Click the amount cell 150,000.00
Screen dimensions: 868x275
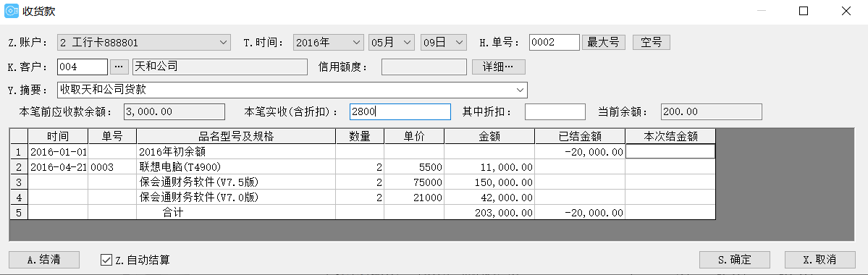click(489, 182)
